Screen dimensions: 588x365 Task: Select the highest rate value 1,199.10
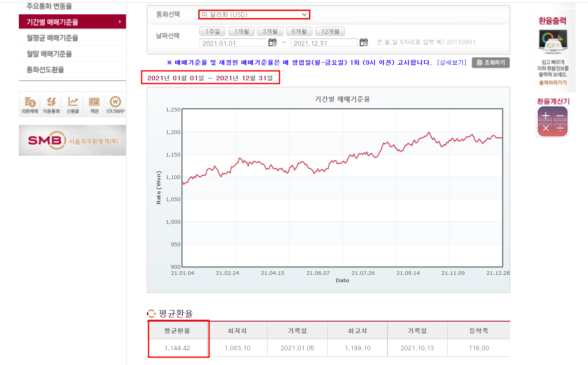(x=358, y=348)
